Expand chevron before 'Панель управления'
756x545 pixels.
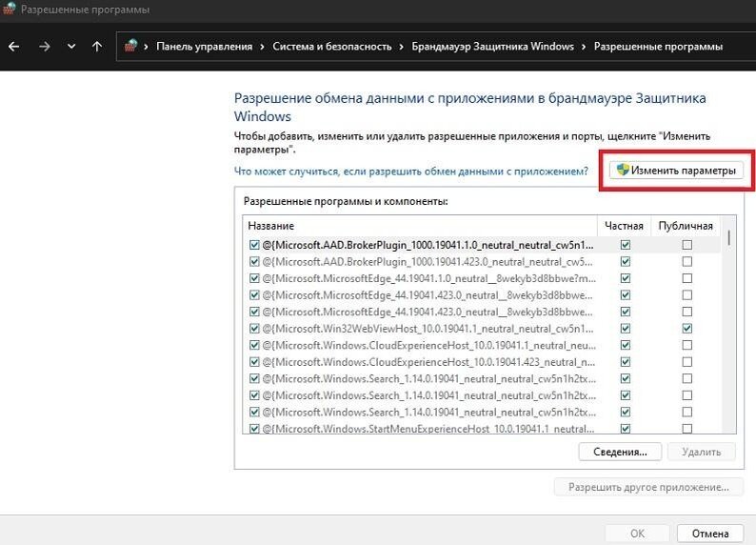pos(146,47)
